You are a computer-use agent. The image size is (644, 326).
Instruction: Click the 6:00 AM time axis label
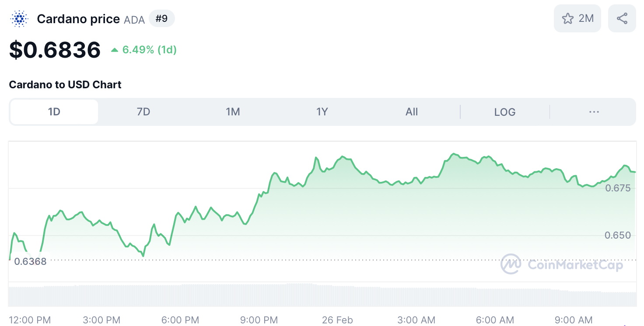(x=495, y=320)
